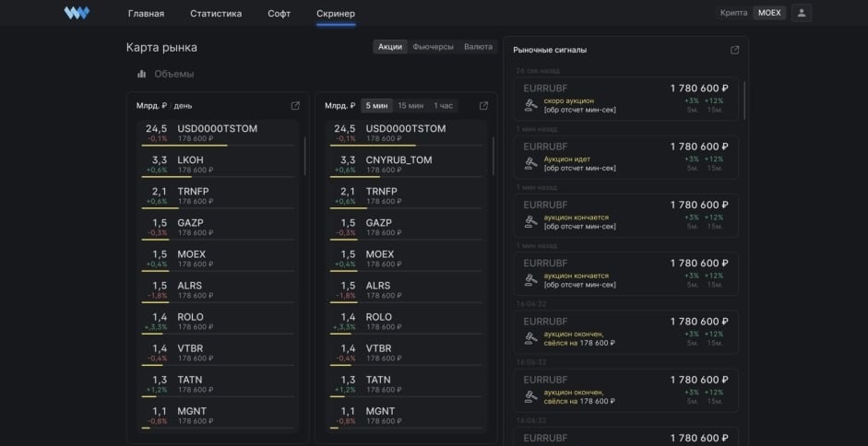Switch to the Фьючерсы tab
This screenshot has width=868, height=446.
(433, 46)
